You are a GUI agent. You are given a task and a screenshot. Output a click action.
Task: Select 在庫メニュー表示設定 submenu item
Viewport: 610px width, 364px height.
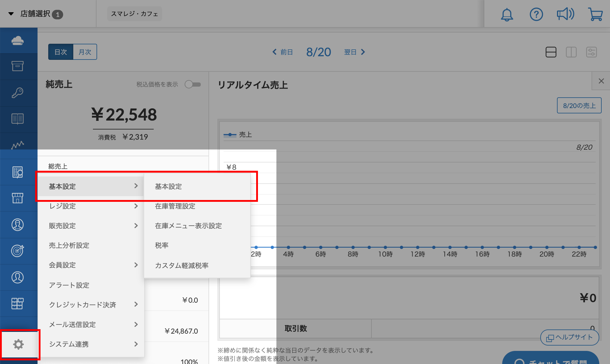(197, 226)
